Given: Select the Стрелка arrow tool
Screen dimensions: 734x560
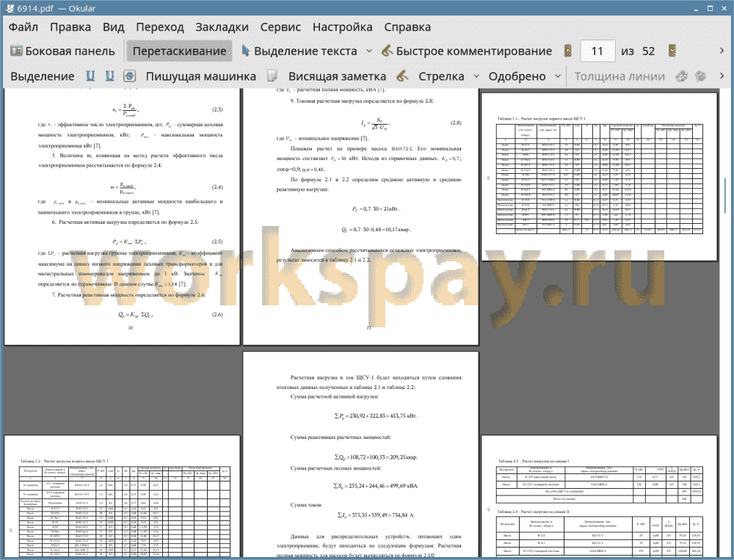Looking at the screenshot, I should click(x=441, y=76).
